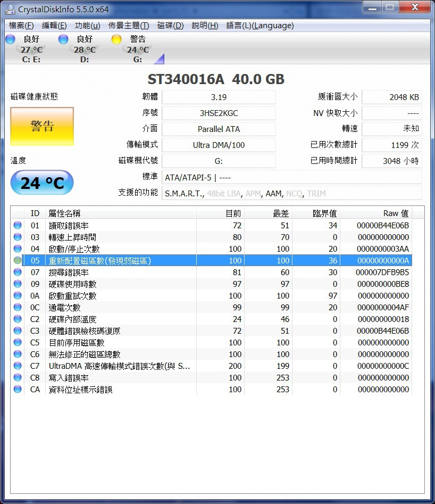Click the status orb for attribute 07 搜尋錯誤率

pyautogui.click(x=18, y=272)
